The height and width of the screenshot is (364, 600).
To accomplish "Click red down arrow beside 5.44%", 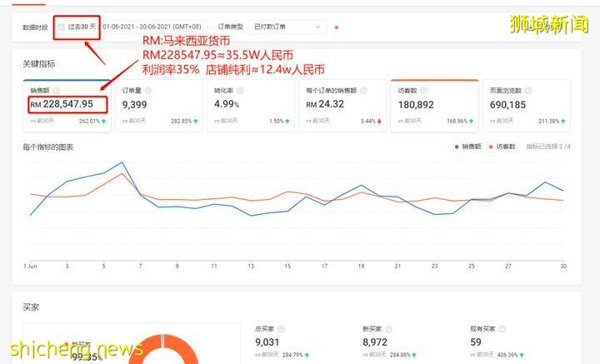I will [x=379, y=122].
